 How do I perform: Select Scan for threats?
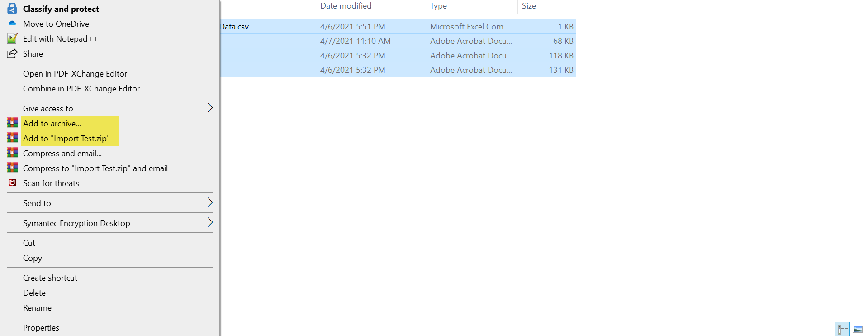(x=51, y=183)
